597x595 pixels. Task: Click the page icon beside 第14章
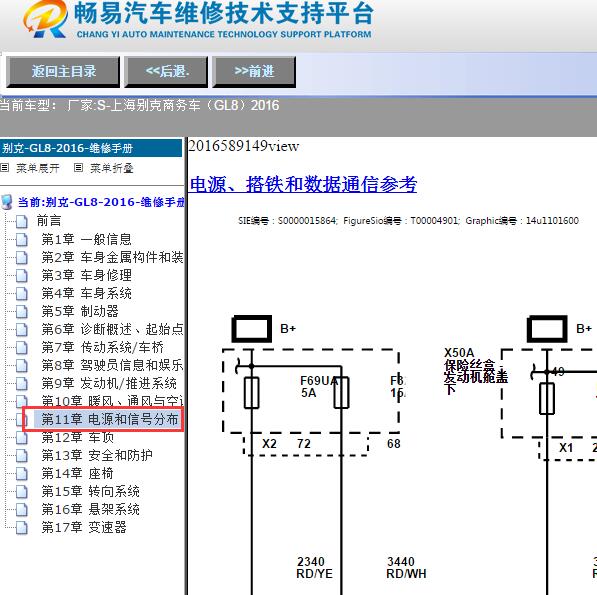(22, 474)
